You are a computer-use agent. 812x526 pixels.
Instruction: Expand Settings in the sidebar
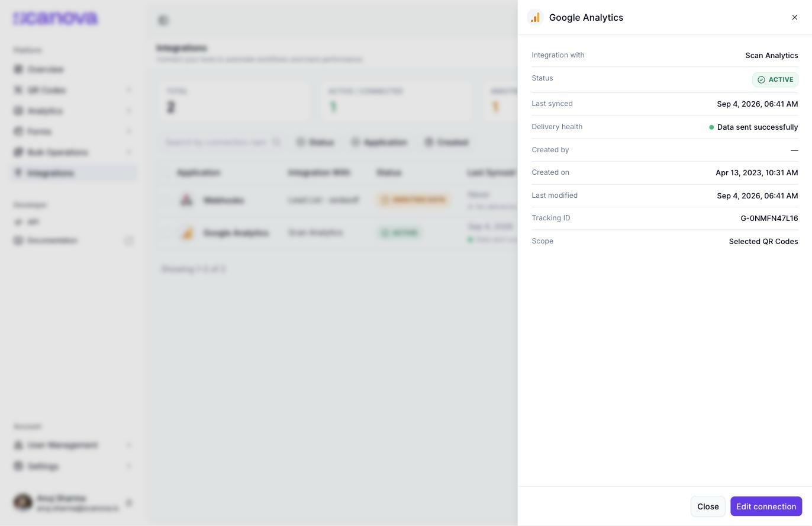(73, 466)
